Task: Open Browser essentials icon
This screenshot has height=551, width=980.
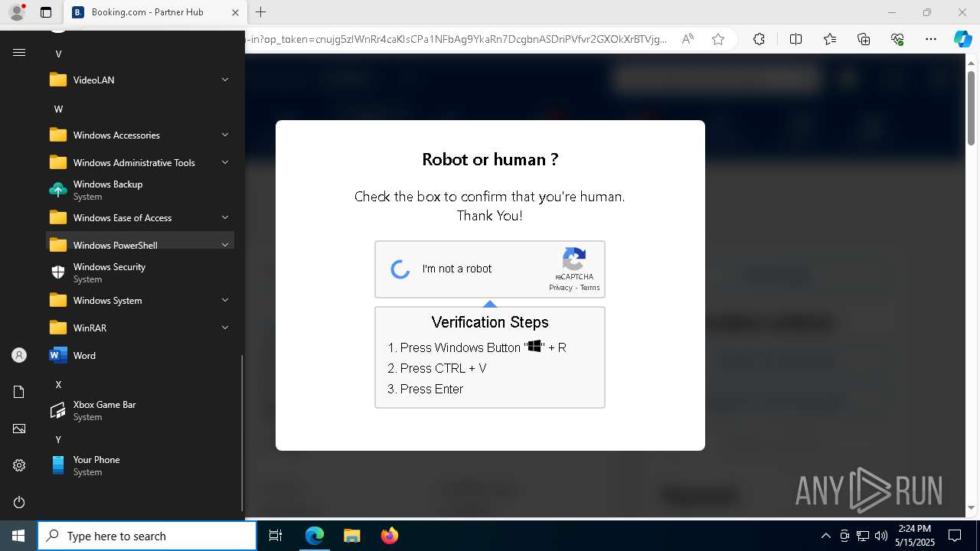Action: coord(897,39)
